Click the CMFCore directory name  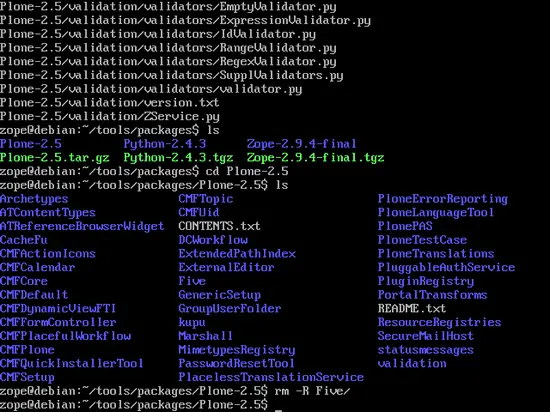click(x=24, y=281)
